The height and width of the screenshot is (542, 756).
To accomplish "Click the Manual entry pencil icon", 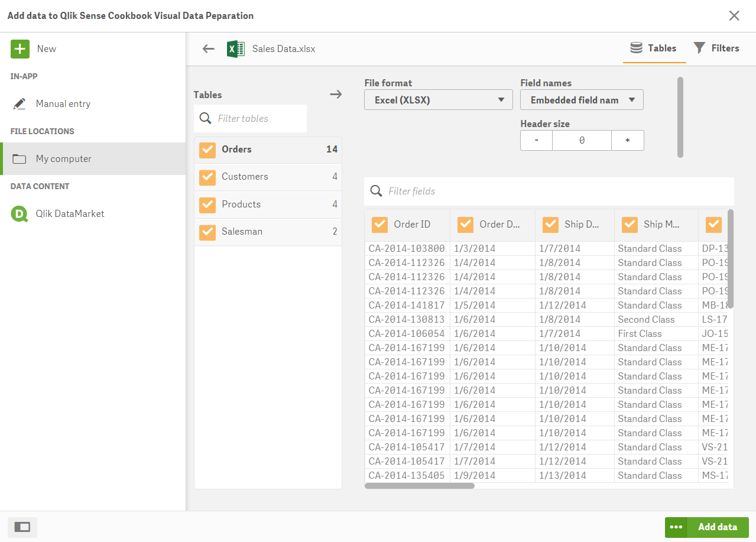I will pos(20,104).
